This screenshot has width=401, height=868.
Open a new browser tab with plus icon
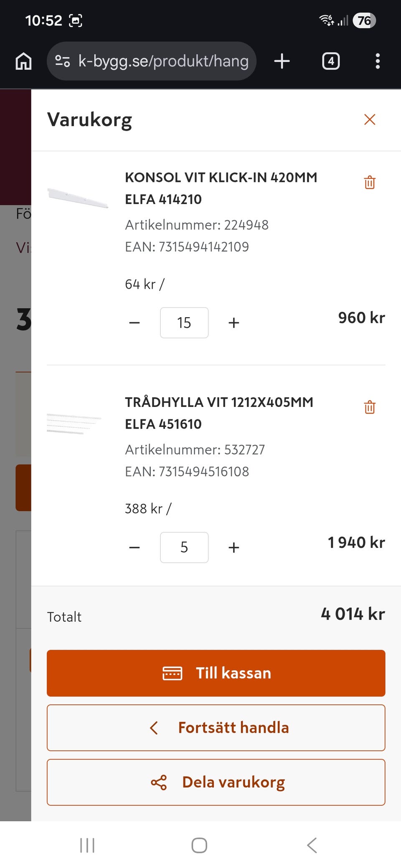point(282,61)
